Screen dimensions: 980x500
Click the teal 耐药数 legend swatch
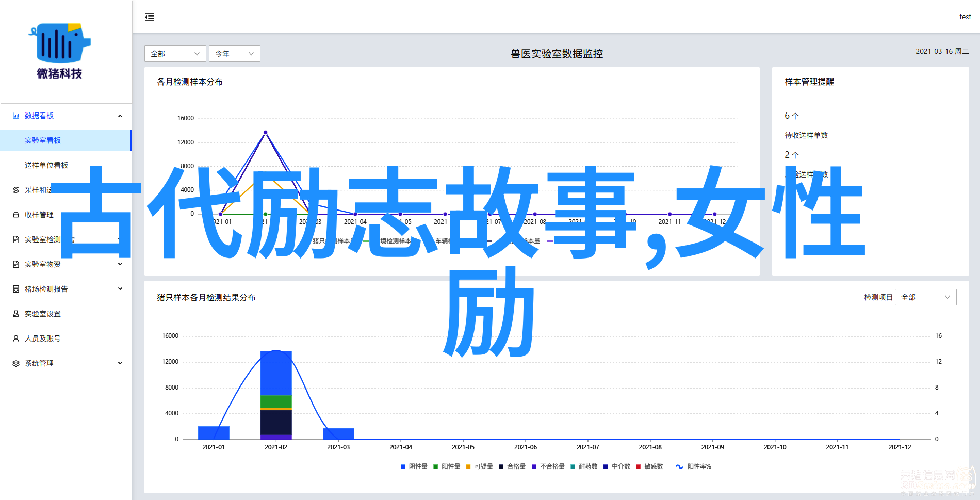(x=573, y=466)
